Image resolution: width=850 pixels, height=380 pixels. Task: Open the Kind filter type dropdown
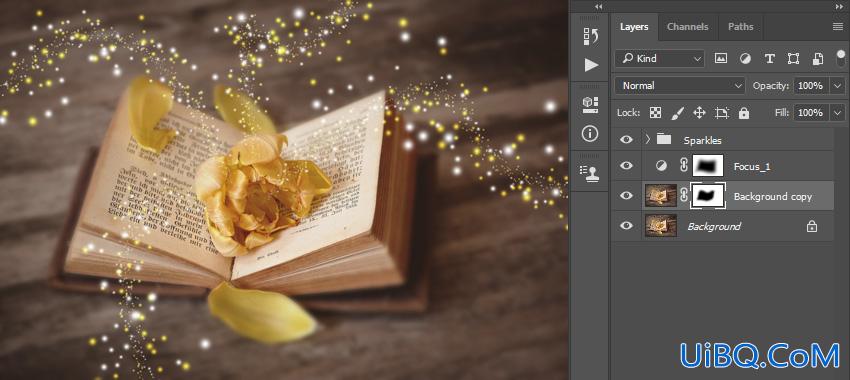[x=660, y=59]
